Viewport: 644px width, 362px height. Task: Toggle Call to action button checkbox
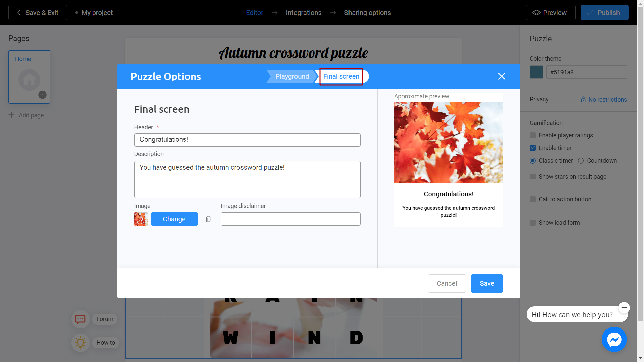point(533,199)
